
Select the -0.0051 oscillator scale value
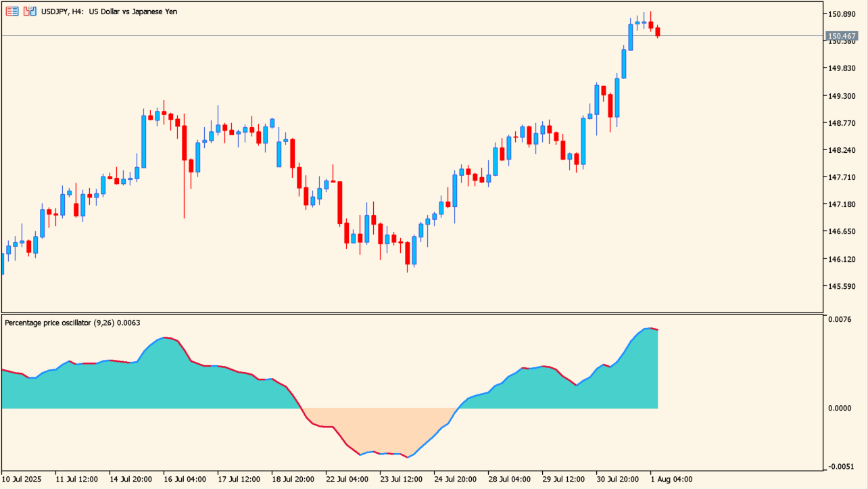coord(838,467)
